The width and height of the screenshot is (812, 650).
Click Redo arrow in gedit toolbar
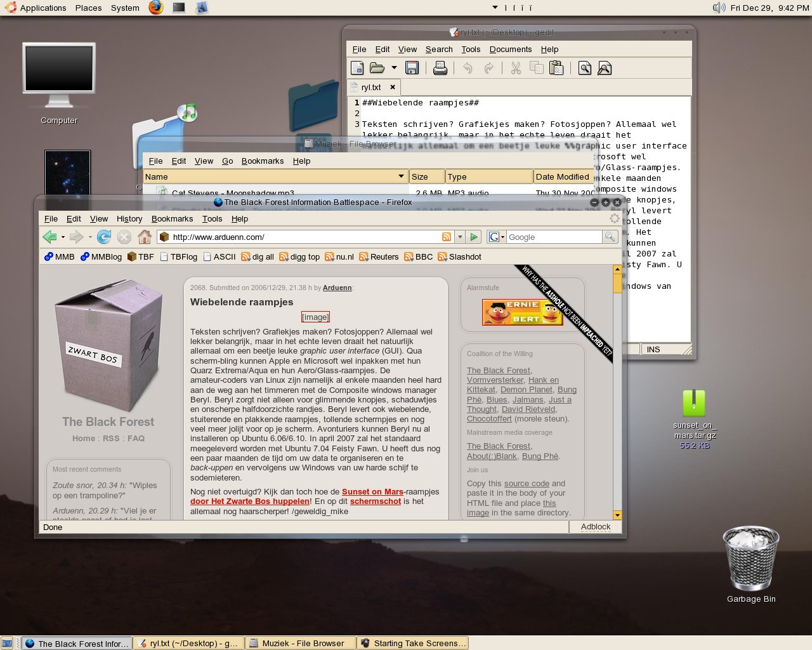[x=488, y=68]
